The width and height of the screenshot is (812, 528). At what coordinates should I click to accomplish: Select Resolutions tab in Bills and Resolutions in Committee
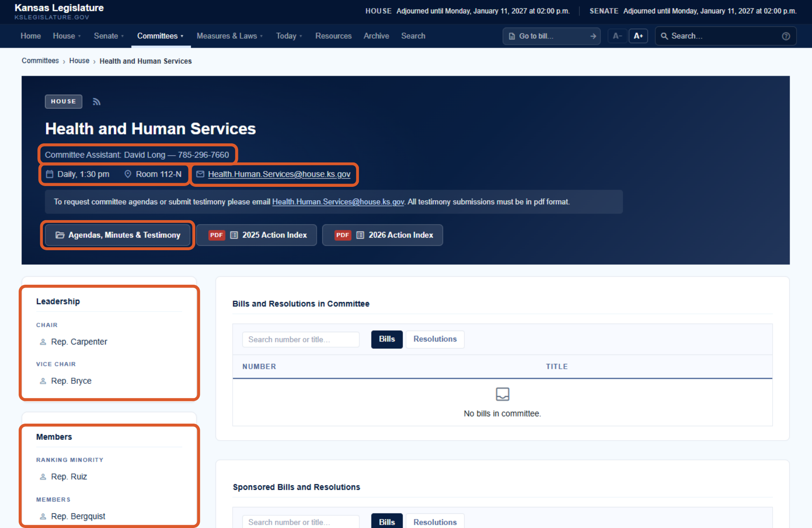pos(435,339)
